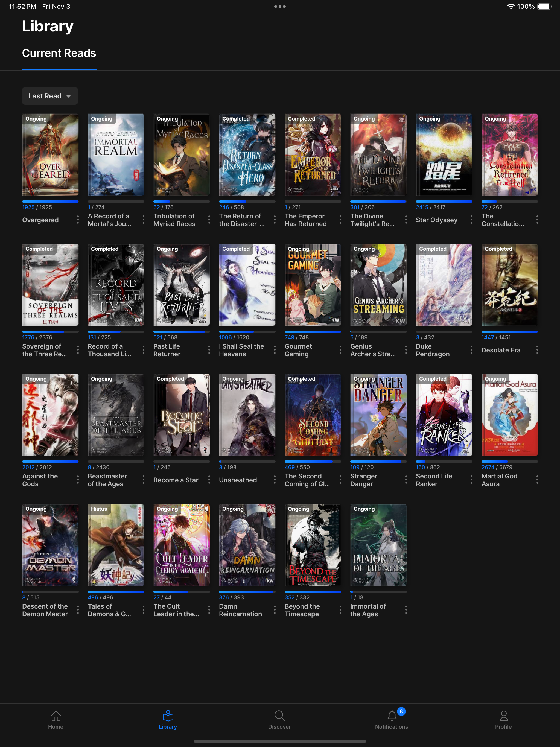Open options menu for Against the Gods
Screen dimensions: 560x747
click(x=78, y=480)
